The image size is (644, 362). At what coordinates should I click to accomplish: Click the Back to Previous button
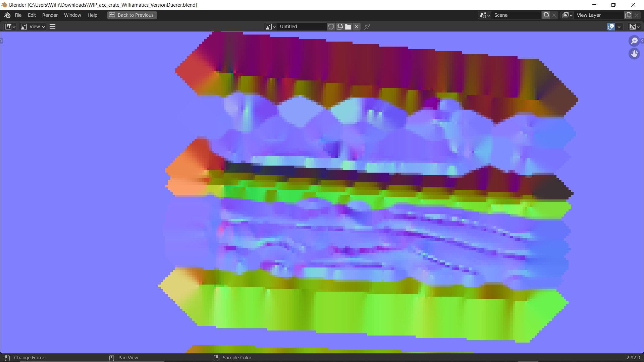pyautogui.click(x=132, y=15)
